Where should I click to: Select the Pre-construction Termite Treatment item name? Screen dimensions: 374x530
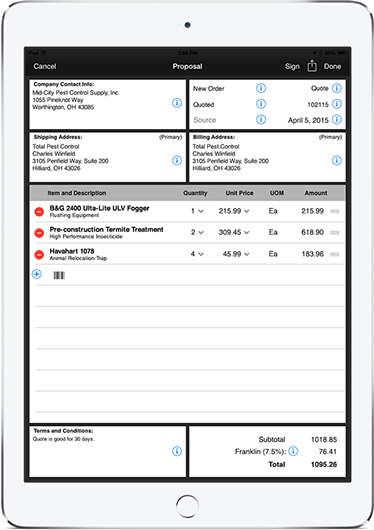point(106,229)
